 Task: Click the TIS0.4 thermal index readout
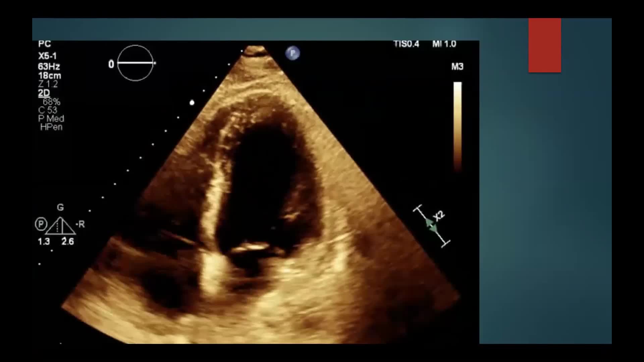point(406,44)
